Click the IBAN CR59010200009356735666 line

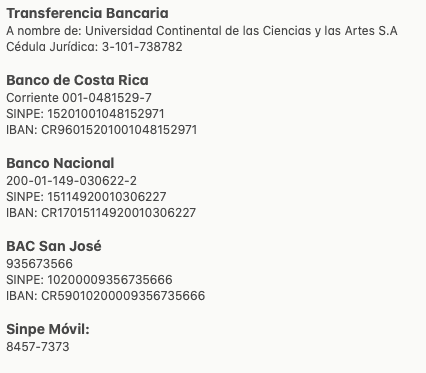click(x=106, y=296)
